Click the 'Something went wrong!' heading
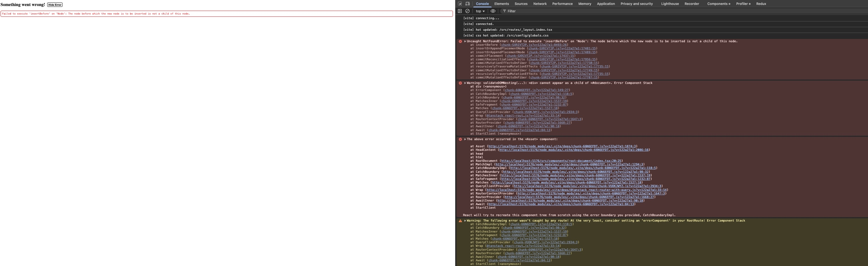This screenshot has width=868, height=266. click(x=23, y=5)
